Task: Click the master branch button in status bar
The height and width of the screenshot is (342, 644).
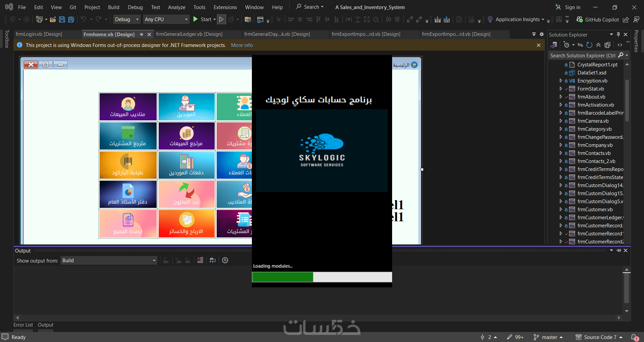Action: click(x=548, y=337)
